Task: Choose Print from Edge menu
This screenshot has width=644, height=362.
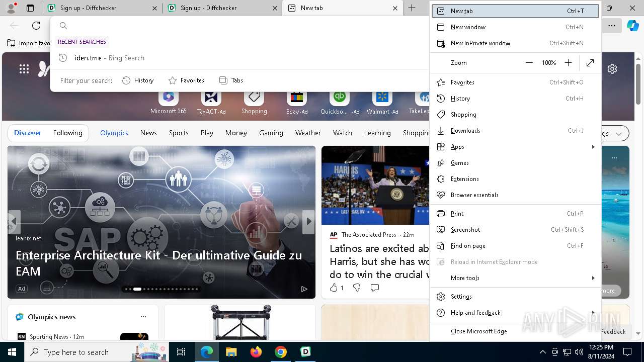Action: pyautogui.click(x=515, y=214)
